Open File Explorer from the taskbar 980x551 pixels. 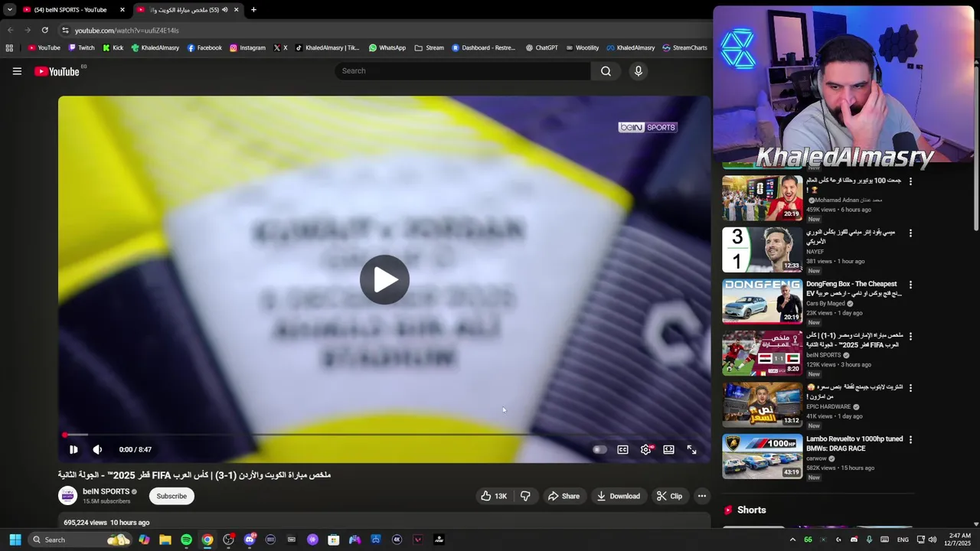pyautogui.click(x=165, y=540)
